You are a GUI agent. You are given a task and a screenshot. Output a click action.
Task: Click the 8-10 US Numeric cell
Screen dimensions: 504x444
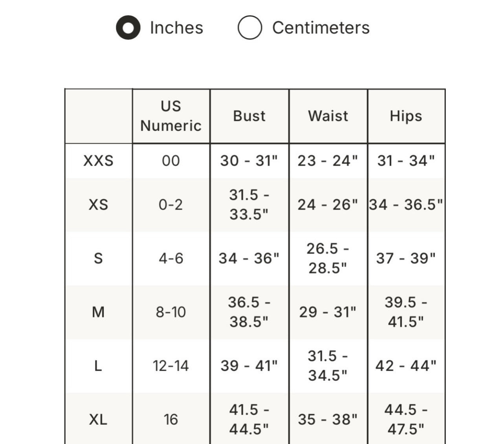[171, 312]
